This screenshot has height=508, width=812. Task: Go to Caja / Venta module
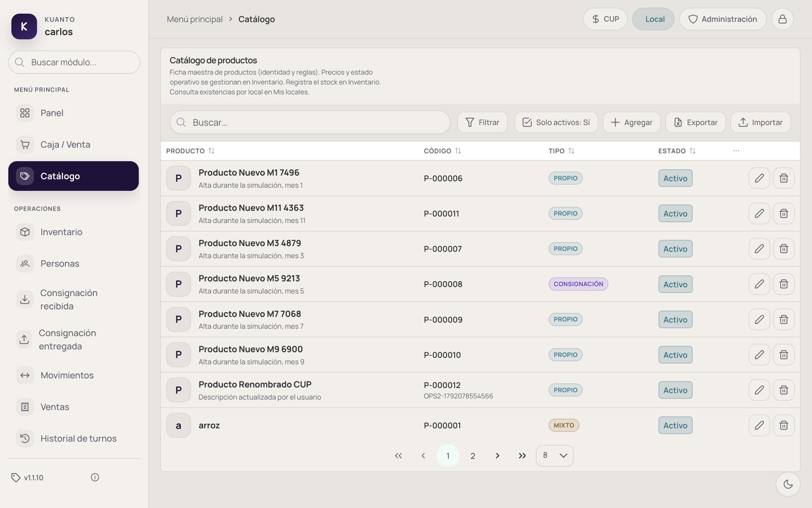[x=74, y=145]
